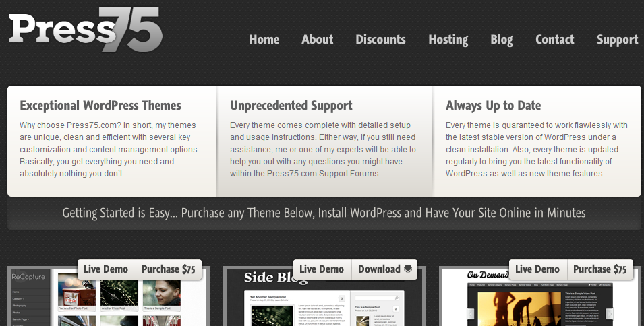Image resolution: width=644 pixels, height=326 pixels.
Task: Click the paragraph starting "Why choose Press75.com?"
Action: (x=110, y=150)
